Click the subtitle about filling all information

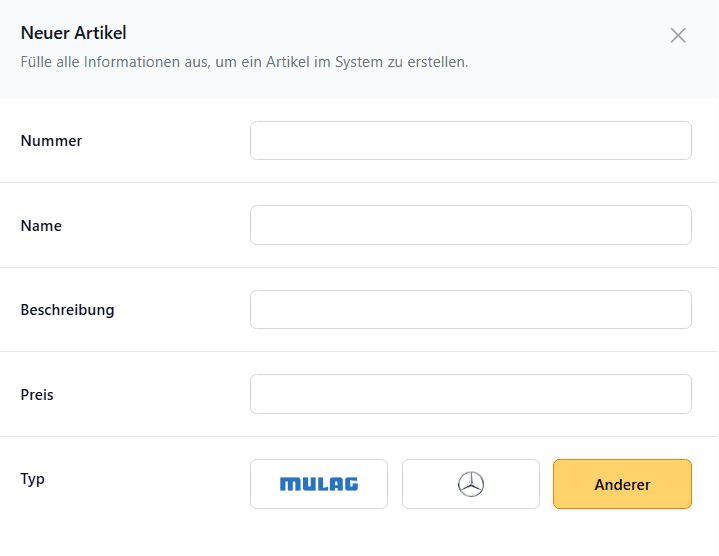tap(244, 62)
